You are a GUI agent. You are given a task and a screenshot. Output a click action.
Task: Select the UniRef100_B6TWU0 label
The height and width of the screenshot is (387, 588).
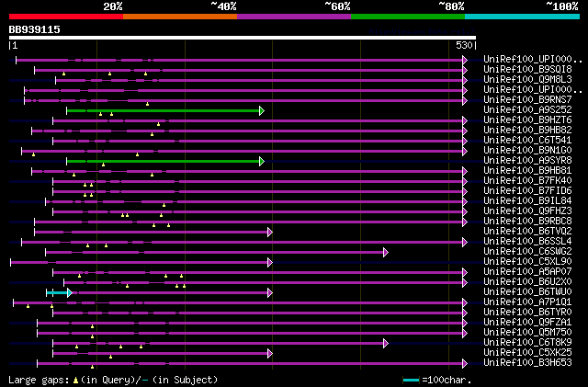tap(527, 292)
